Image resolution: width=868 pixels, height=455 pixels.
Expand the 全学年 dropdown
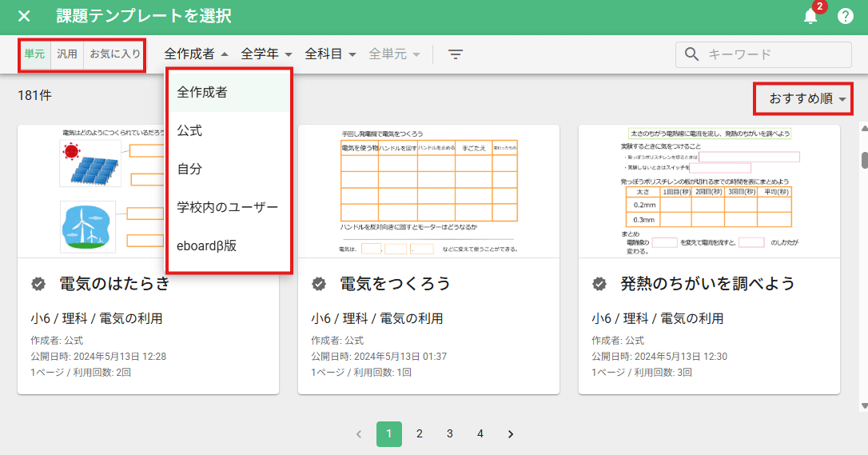coord(267,54)
